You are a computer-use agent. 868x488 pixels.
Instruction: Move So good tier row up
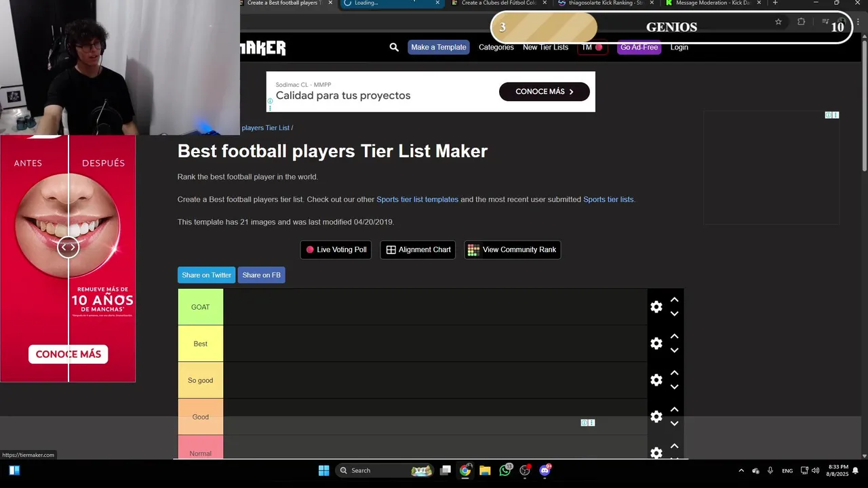pyautogui.click(x=674, y=373)
